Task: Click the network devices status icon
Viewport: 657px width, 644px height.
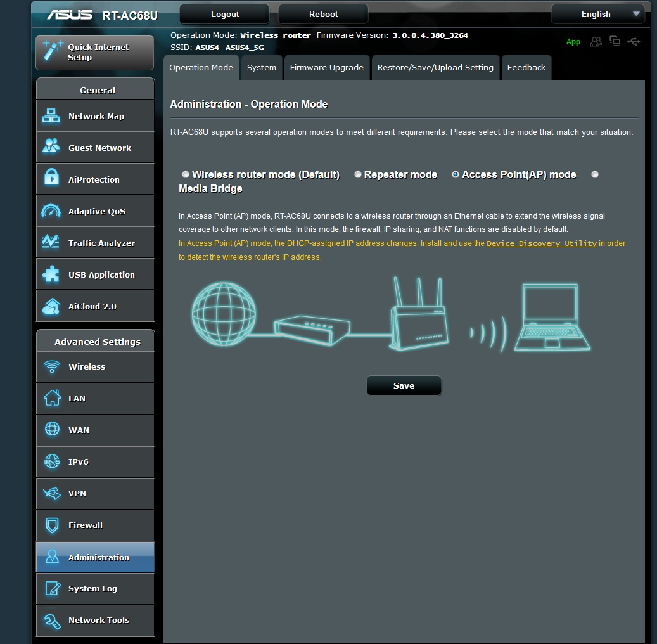Action: [615, 41]
